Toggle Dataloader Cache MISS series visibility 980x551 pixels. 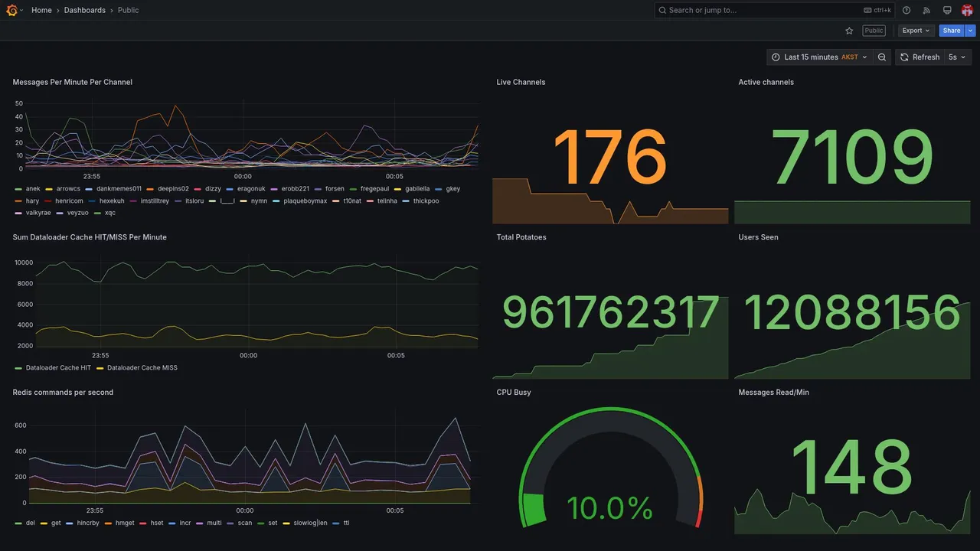[137, 368]
